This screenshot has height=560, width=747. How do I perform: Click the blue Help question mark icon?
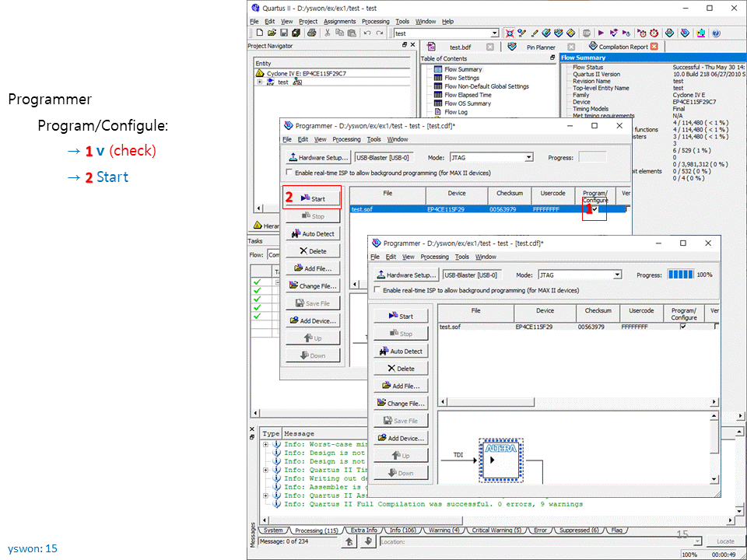[x=716, y=33]
